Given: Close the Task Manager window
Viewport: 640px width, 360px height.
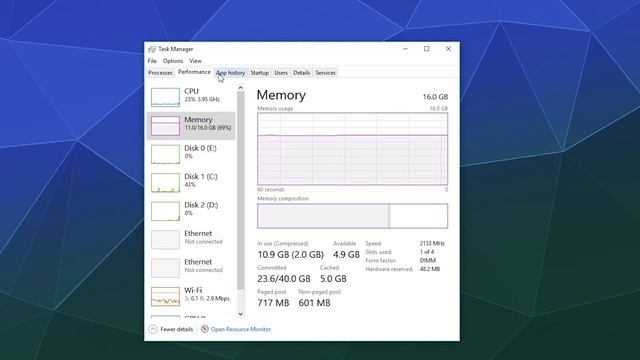Looking at the screenshot, I should (x=448, y=49).
